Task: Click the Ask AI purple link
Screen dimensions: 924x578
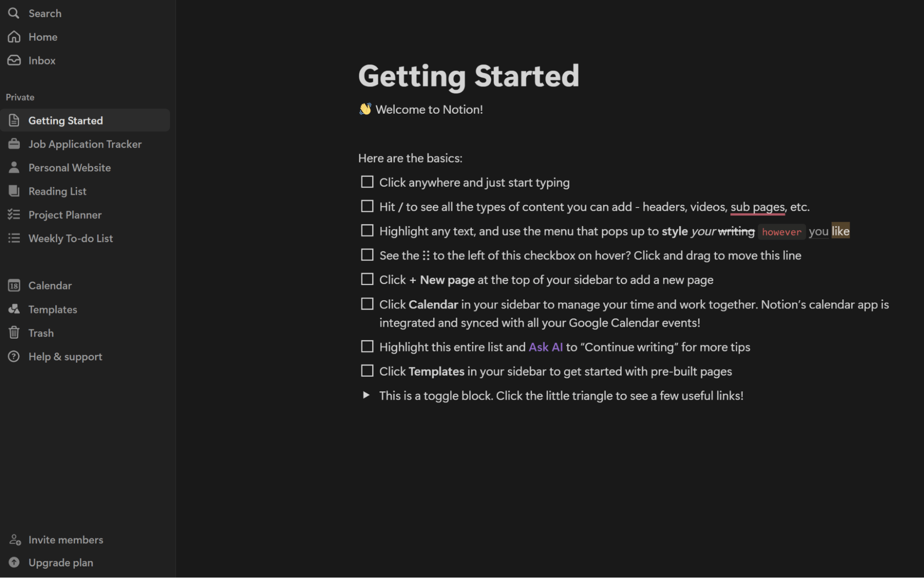Action: (x=545, y=347)
